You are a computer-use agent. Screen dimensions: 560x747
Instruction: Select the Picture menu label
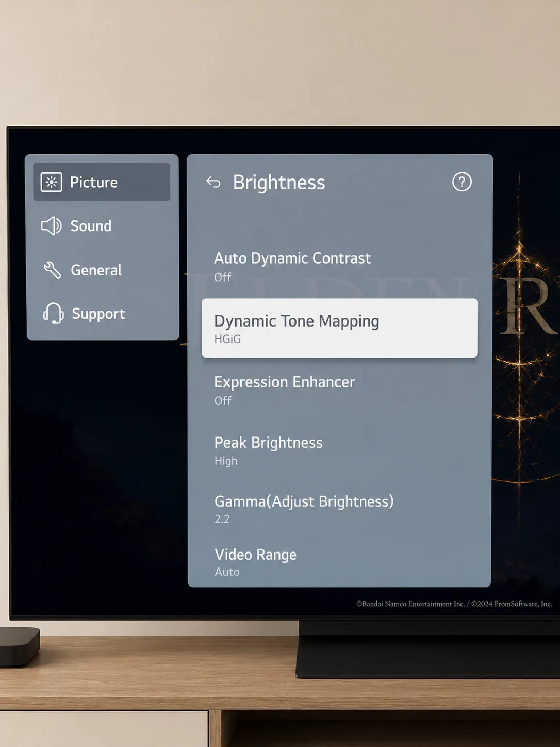(x=94, y=182)
